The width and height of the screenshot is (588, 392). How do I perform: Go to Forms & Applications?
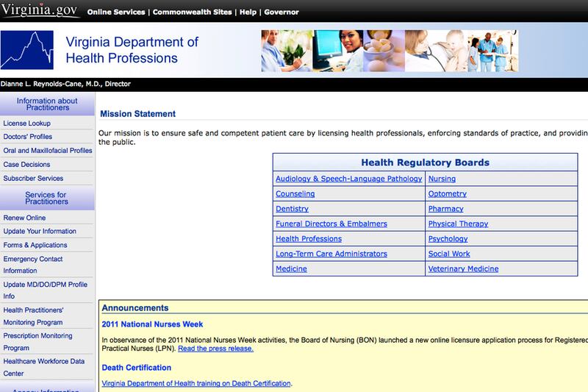[35, 245]
